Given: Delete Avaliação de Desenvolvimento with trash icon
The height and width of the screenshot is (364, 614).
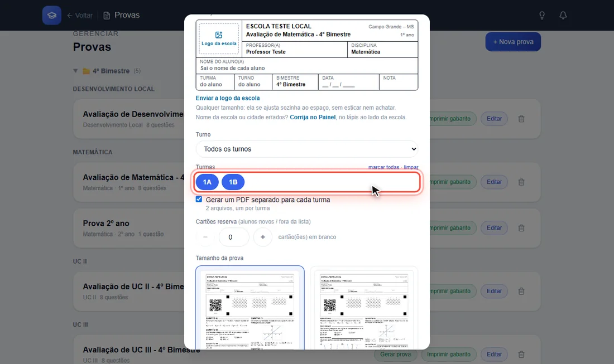Looking at the screenshot, I should 521,119.
